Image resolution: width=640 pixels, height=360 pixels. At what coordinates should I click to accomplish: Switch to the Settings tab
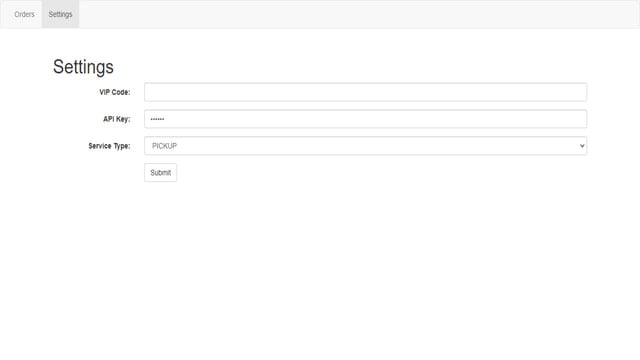60,14
